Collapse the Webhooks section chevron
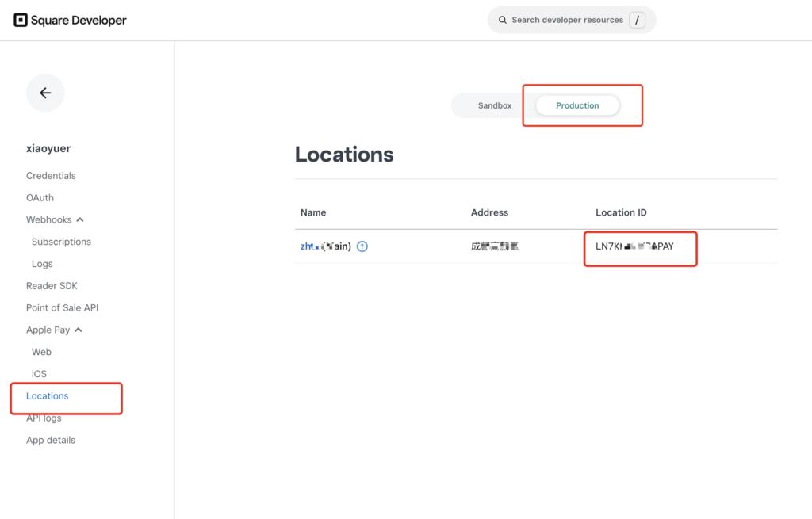Screen dimensions: 812x519 [x=80, y=220]
